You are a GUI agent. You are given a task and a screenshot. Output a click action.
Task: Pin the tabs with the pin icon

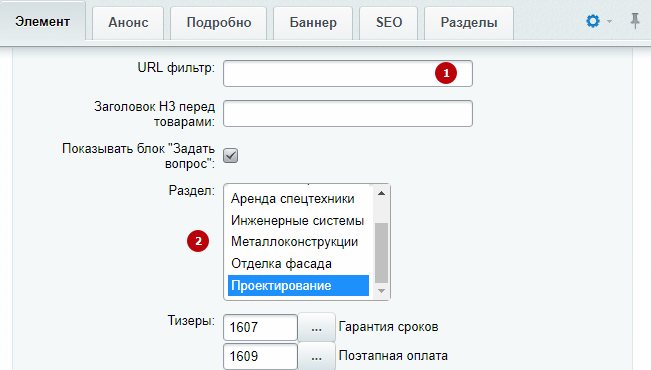635,21
